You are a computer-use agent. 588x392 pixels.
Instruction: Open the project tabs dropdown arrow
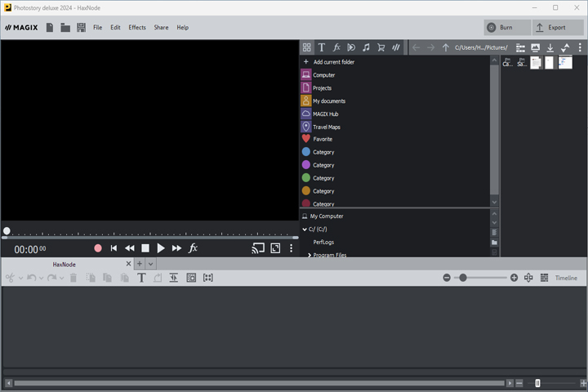[151, 264]
